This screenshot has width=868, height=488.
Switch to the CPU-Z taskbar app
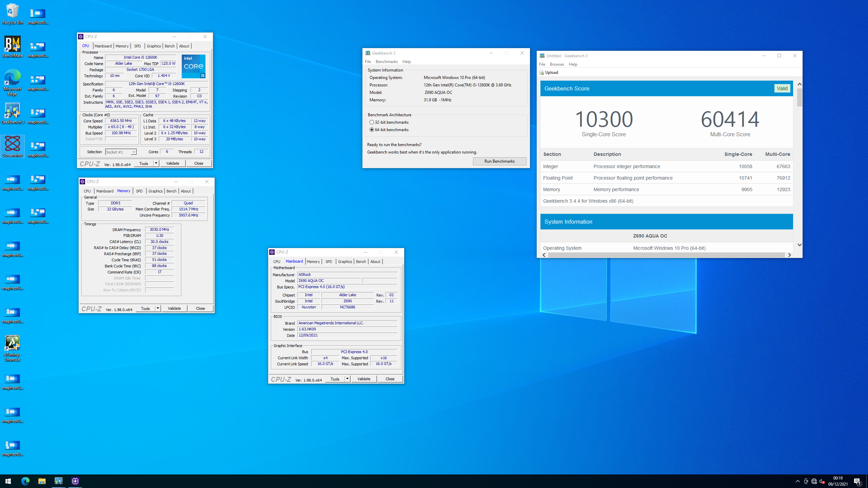[75, 481]
